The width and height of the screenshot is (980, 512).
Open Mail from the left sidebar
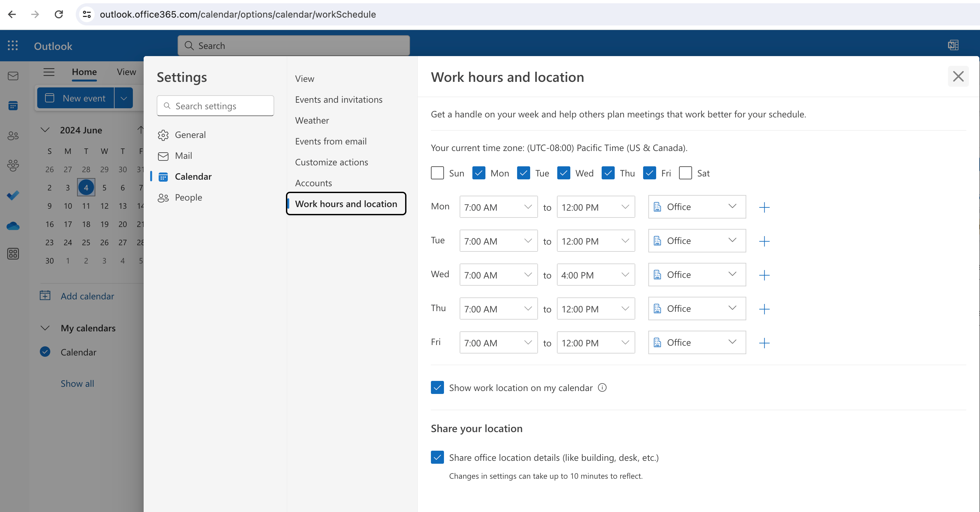(13, 76)
